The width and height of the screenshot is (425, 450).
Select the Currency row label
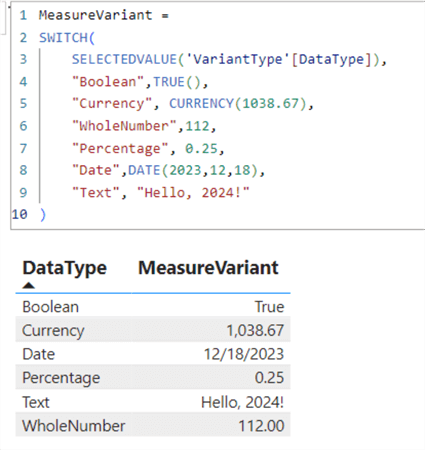[x=53, y=331]
